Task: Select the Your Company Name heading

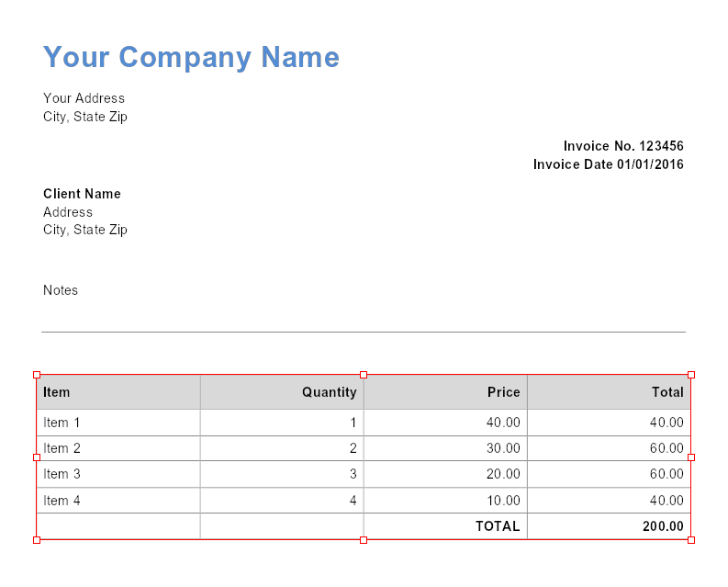Action: (191, 57)
